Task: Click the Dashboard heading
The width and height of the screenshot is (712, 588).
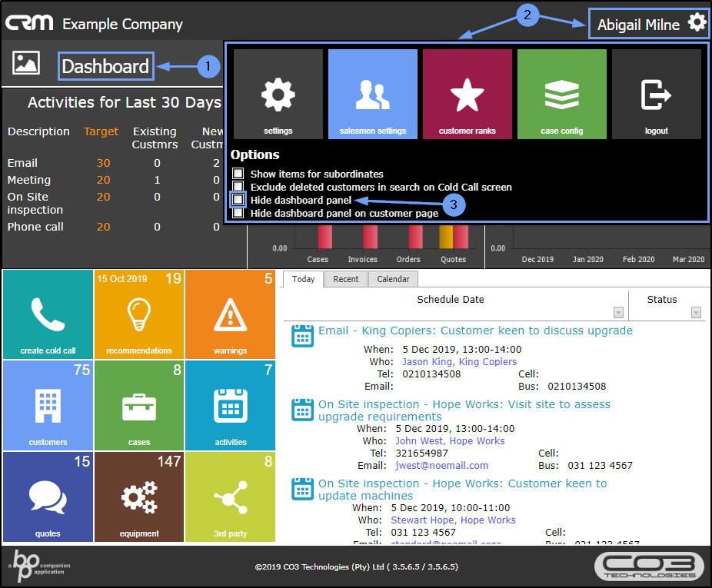Action: 105,66
